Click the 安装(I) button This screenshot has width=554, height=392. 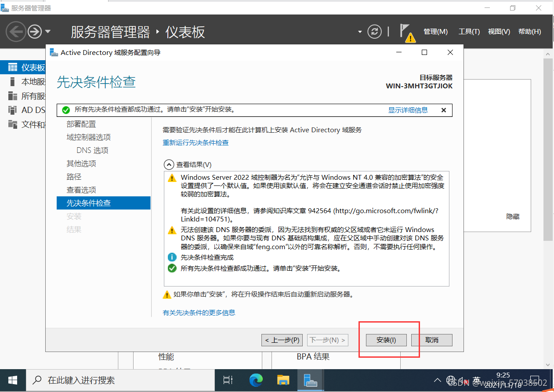click(x=386, y=340)
